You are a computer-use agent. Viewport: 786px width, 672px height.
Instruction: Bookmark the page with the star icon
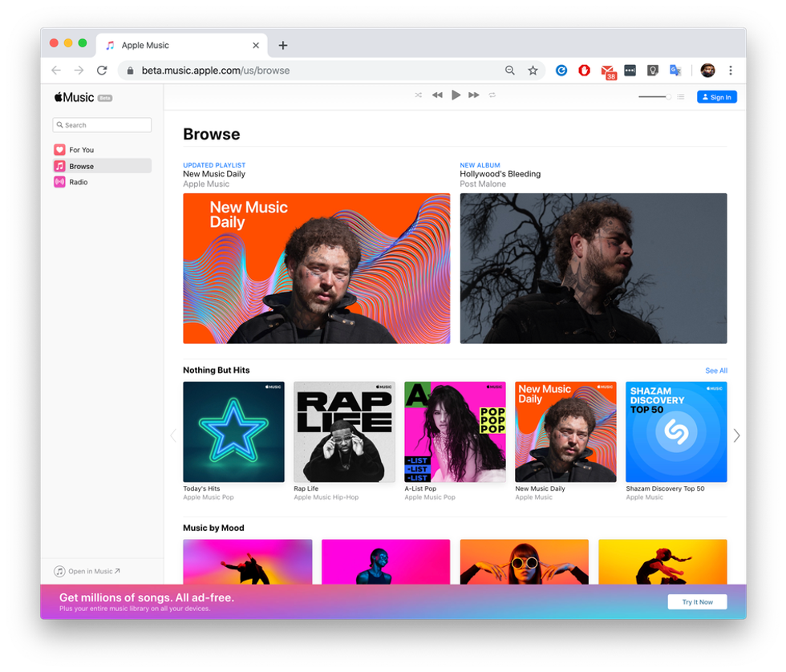click(x=533, y=71)
